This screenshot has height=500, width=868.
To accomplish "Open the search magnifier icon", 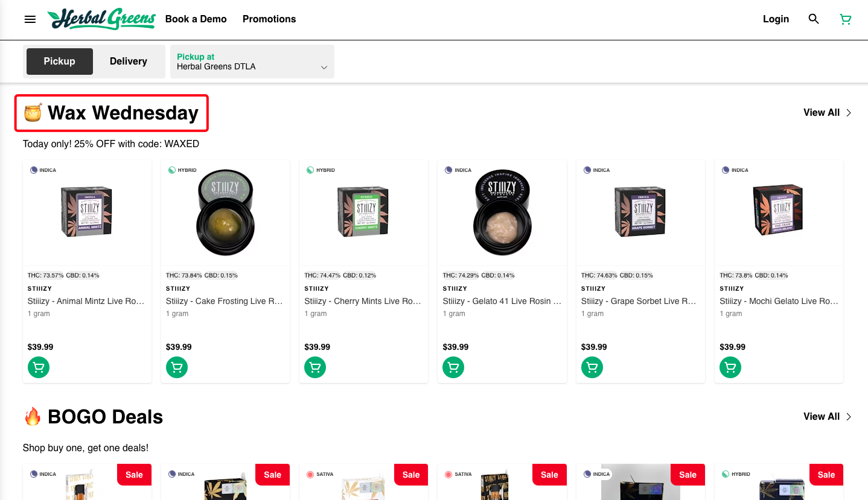I will coord(814,19).
